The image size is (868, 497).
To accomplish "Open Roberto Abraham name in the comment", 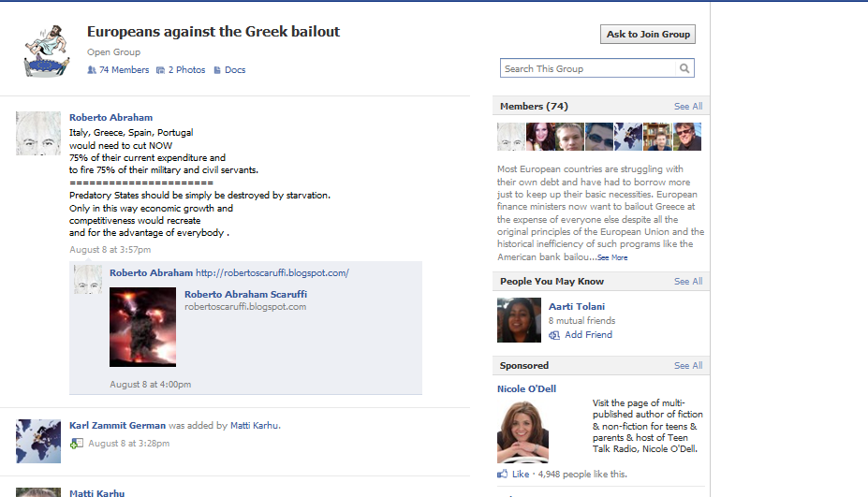I will 151,273.
